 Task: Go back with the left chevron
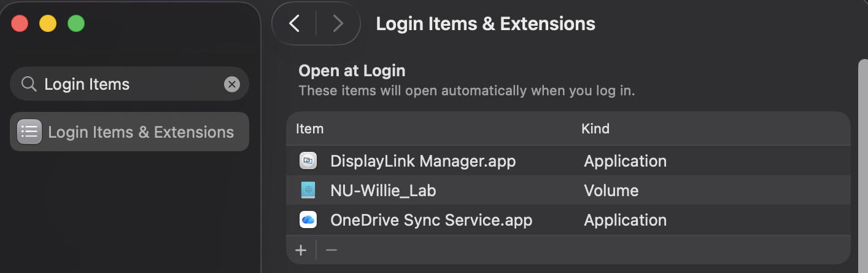294,24
